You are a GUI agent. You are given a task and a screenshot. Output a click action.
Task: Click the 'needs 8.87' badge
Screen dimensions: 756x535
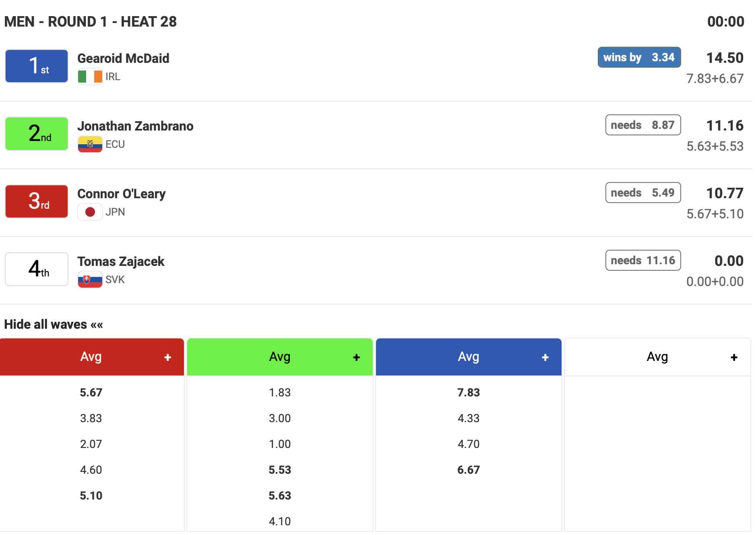pos(643,125)
